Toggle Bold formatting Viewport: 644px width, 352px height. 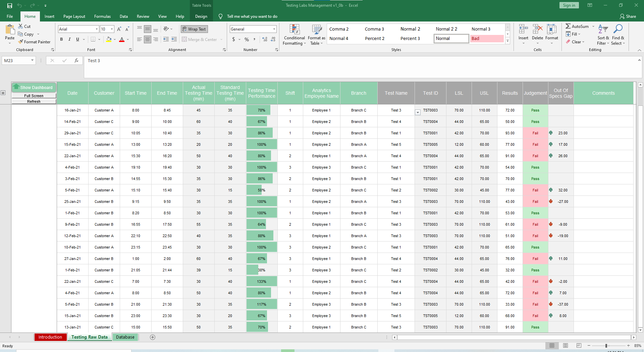coord(61,39)
